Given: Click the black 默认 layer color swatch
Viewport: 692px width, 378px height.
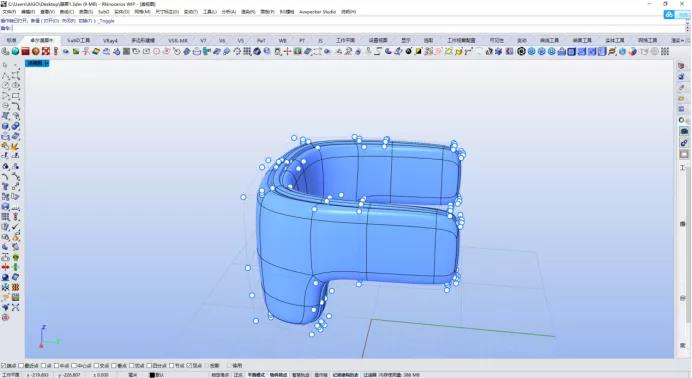Looking at the screenshot, I should (x=152, y=375).
